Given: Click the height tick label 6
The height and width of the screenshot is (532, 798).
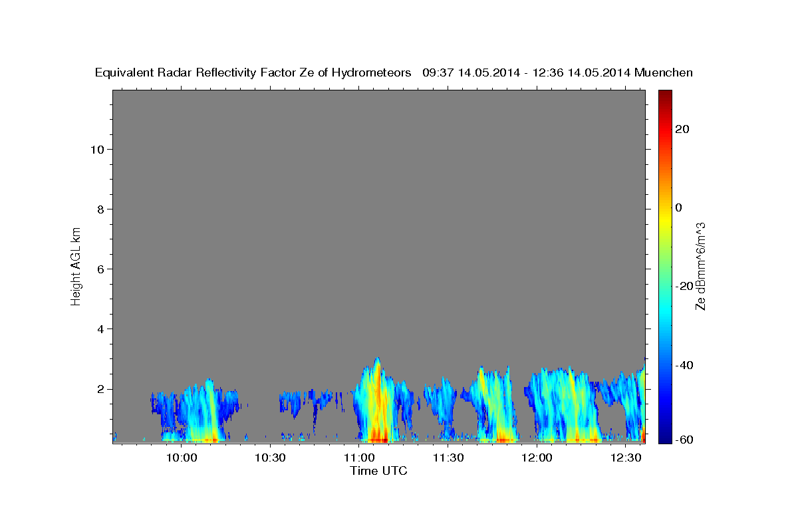Looking at the screenshot, I should 99,269.
